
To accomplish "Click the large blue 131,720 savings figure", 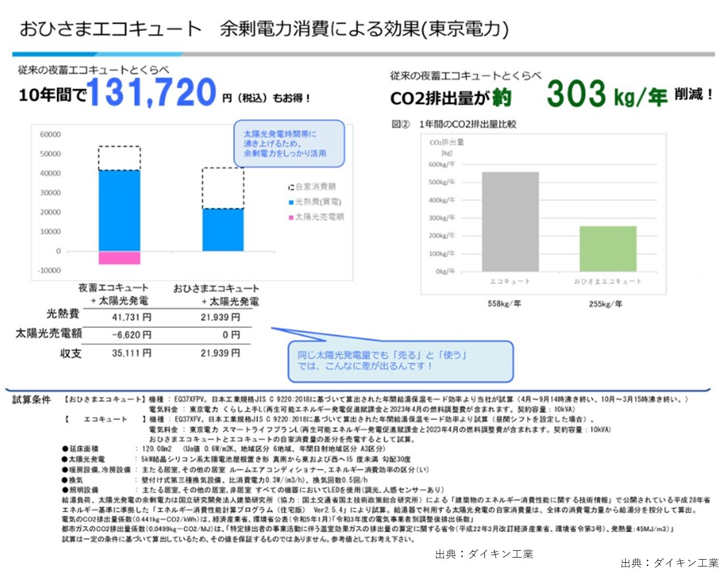I will tap(151, 92).
